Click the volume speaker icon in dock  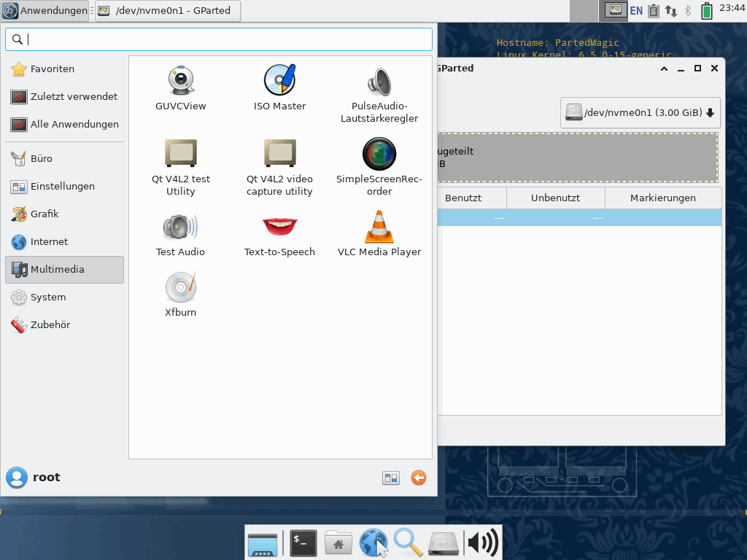tap(482, 542)
